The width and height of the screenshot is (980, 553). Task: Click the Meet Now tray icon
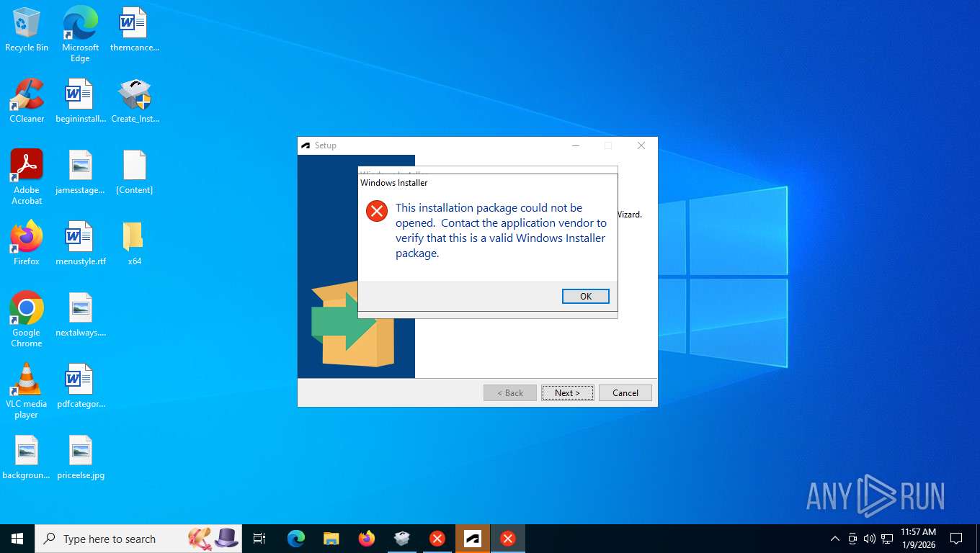pyautogui.click(x=852, y=539)
